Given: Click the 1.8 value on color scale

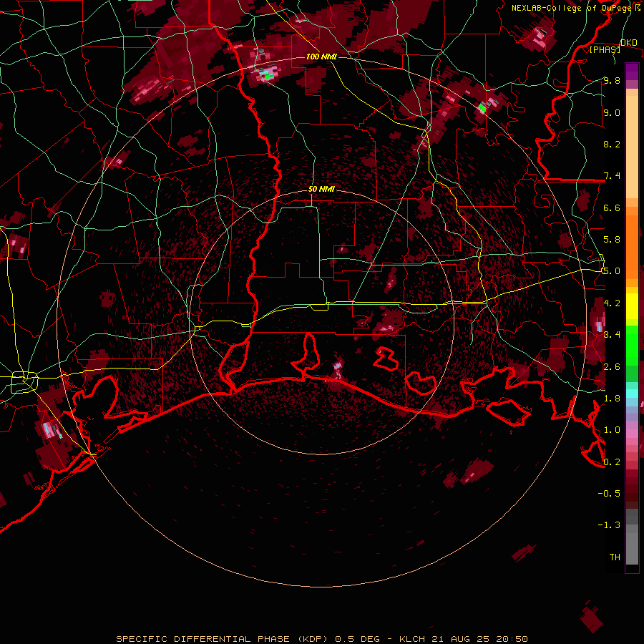Looking at the screenshot, I should pos(612,399).
